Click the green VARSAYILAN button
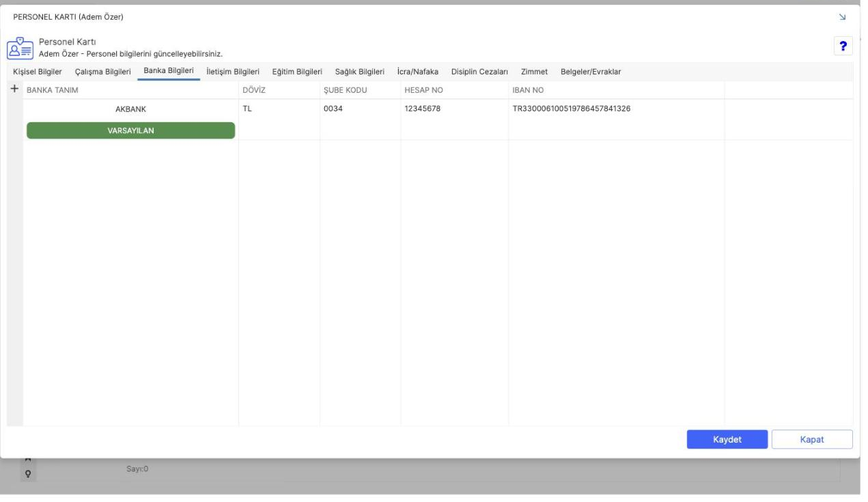Viewport: 868px width, 502px height. pos(130,131)
